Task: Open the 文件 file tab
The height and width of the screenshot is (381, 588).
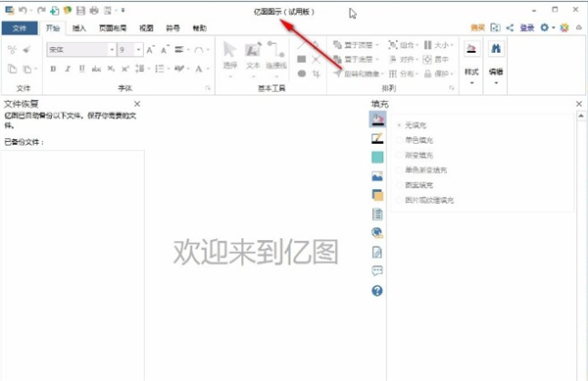Action: pyautogui.click(x=20, y=28)
